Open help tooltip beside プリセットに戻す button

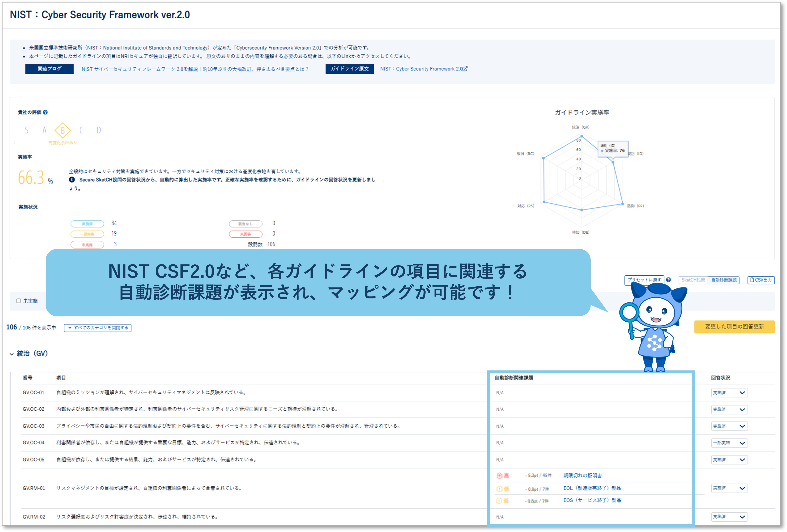pos(668,280)
